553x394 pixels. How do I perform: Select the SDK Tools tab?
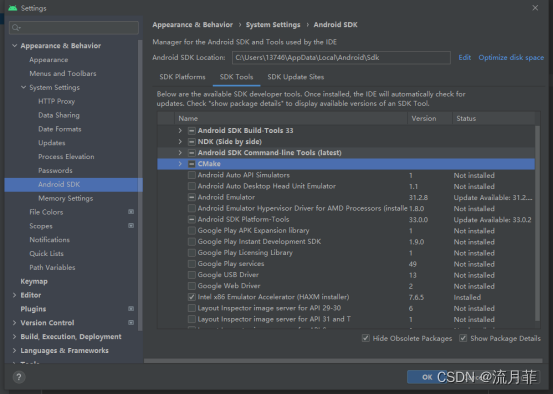click(236, 77)
